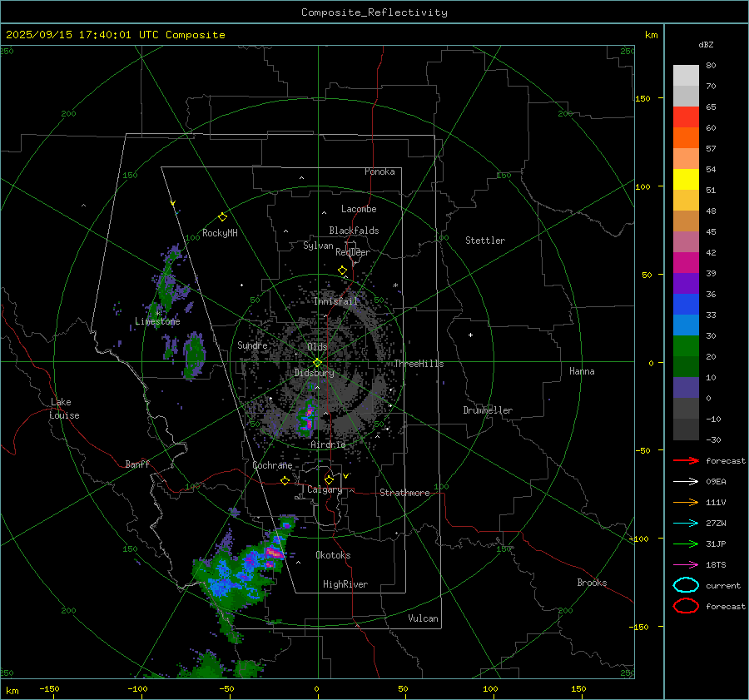Viewport: 749px width, 700px height.
Task: Click the Okotoks city label
Action: pos(333,555)
